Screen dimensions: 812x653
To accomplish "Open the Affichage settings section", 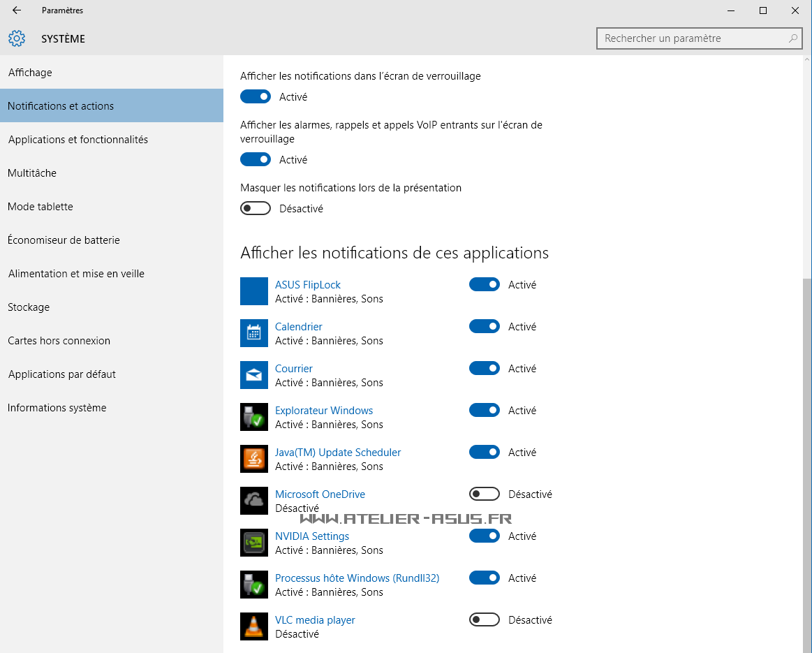I will point(30,73).
